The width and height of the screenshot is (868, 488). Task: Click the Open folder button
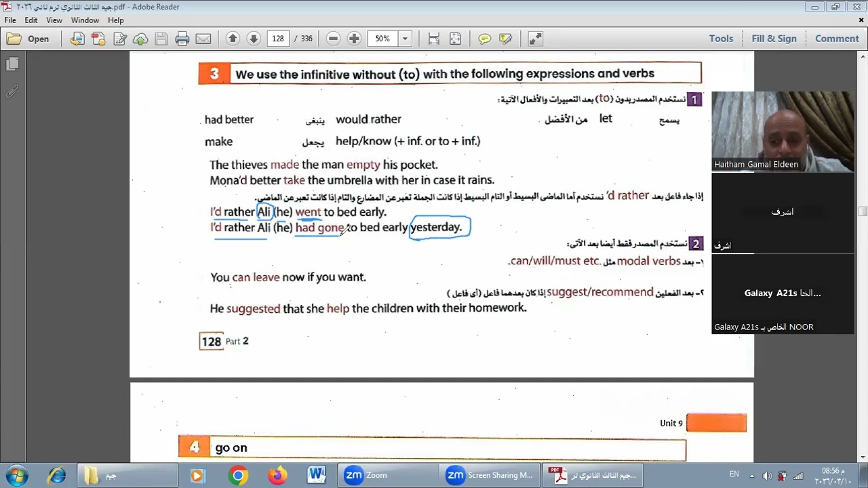28,39
